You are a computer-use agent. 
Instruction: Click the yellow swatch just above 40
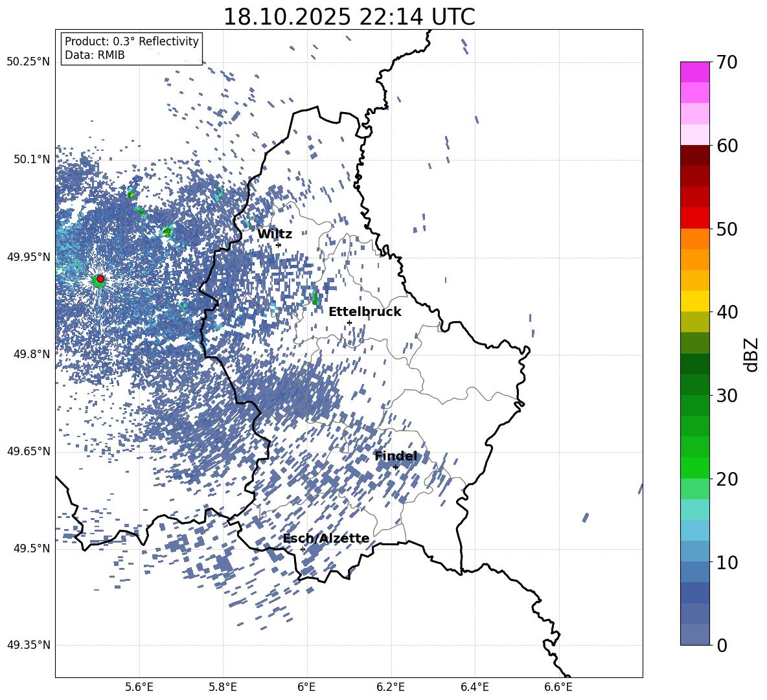pos(694,301)
